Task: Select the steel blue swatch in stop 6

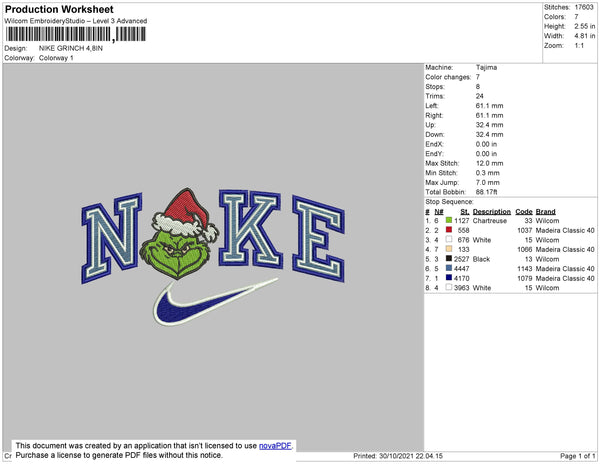Action: click(x=449, y=268)
